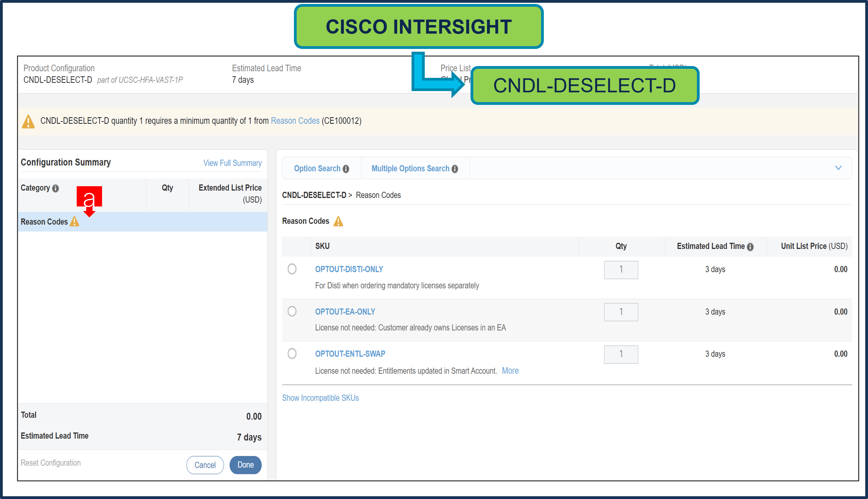868x499 pixels.
Task: Click the Qty input field for OPTOUT-DISTI-ONLY
Action: click(621, 270)
